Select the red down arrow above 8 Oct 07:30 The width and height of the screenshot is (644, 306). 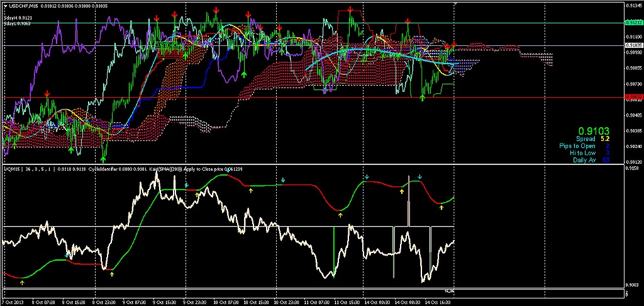pos(47,93)
